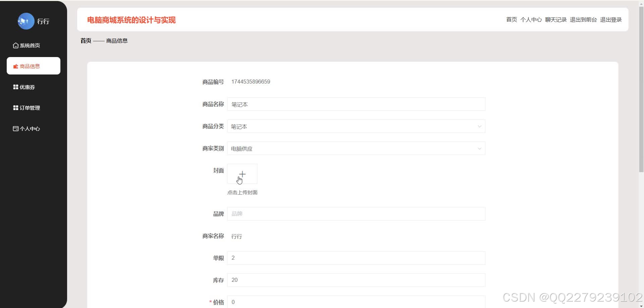Screen dimensions: 644x308
Task: Click the 价格 field showing 0
Action: coord(356,302)
